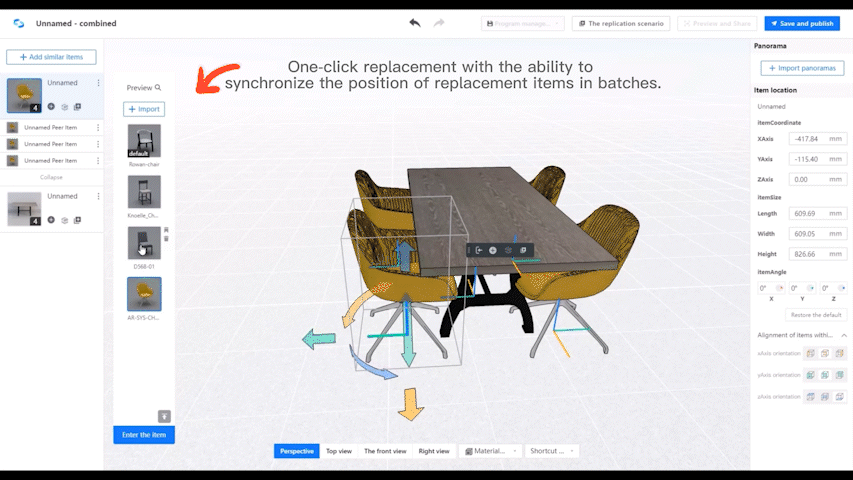Select middle yAxis orientation alignment option

[825, 375]
